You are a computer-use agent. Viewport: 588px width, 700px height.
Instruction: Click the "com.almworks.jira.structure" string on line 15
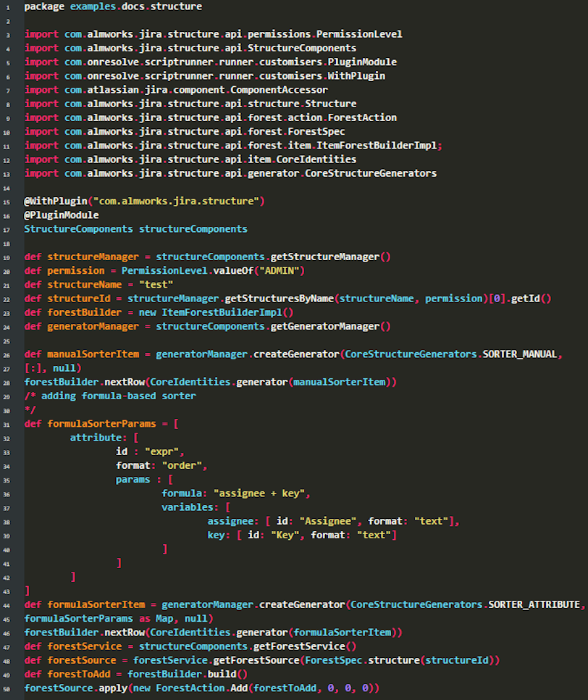(176, 201)
